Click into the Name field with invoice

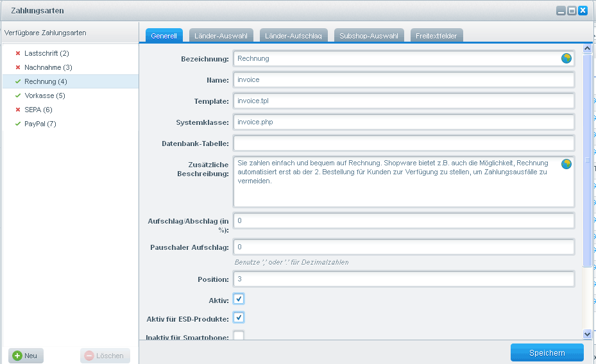point(404,79)
